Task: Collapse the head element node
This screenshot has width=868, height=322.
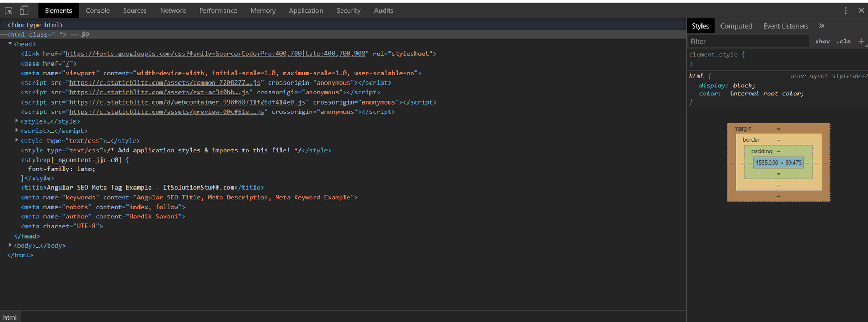Action: [x=10, y=44]
